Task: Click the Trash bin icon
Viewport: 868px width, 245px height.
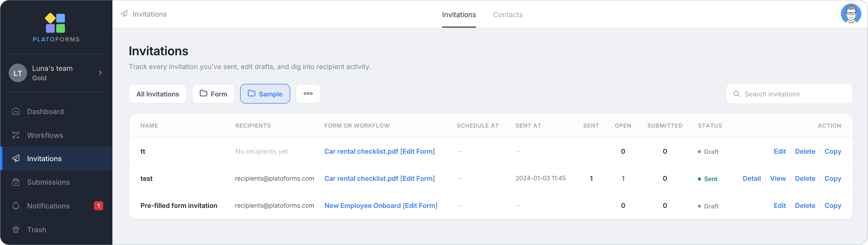Action: click(16, 229)
